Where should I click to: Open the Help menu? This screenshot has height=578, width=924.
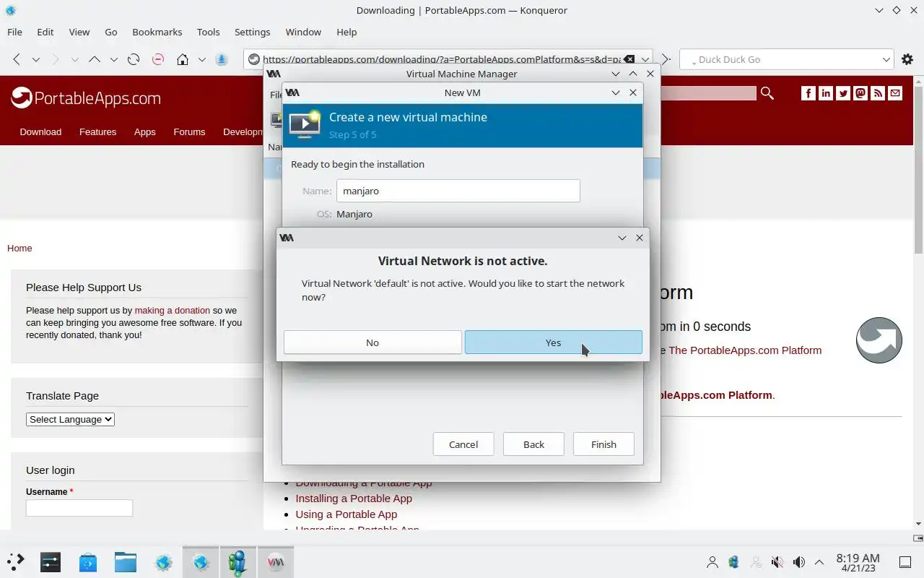pos(346,32)
